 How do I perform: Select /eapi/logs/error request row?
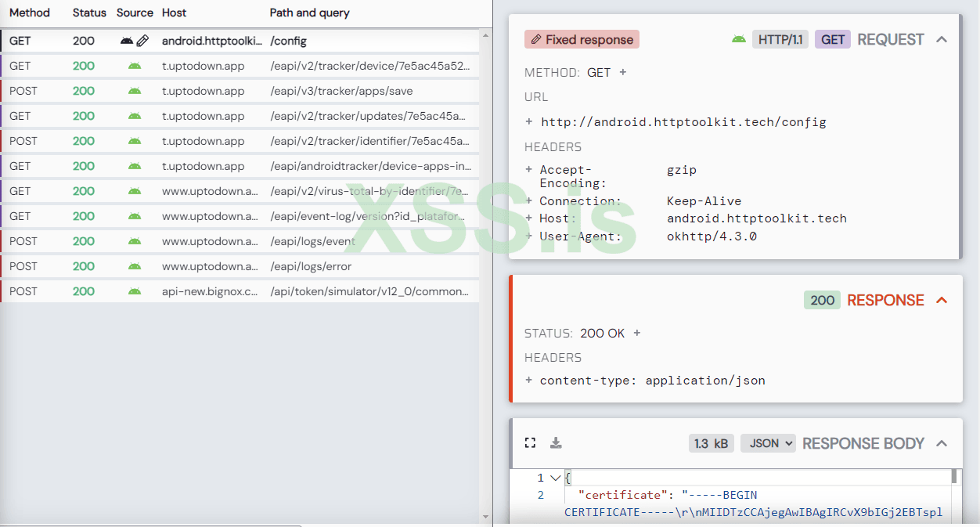(x=240, y=266)
